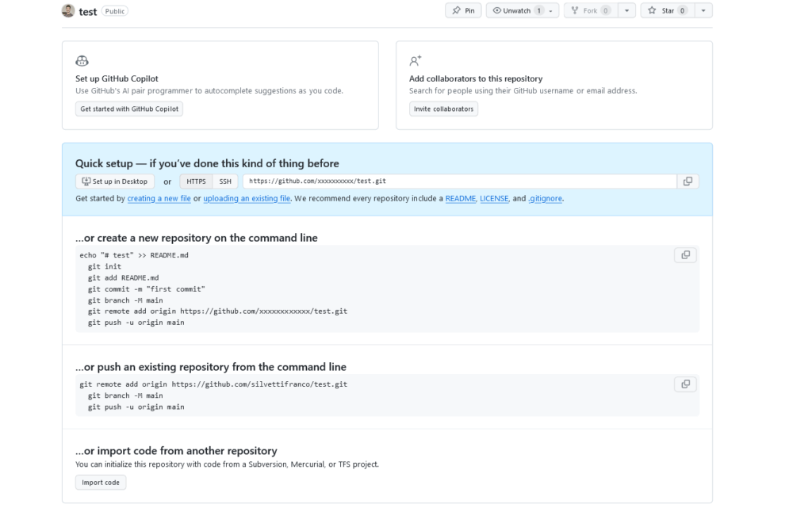Follow the LICENSE link
The image size is (812, 508).
[494, 198]
